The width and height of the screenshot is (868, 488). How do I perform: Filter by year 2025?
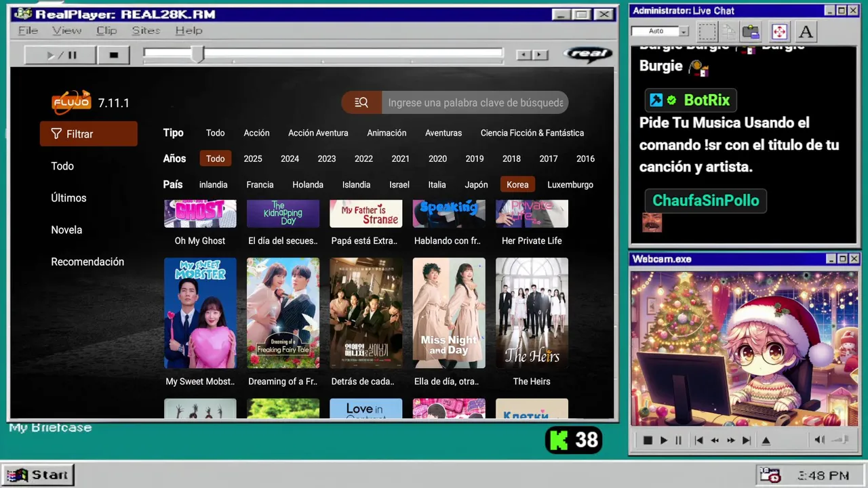tap(253, 159)
